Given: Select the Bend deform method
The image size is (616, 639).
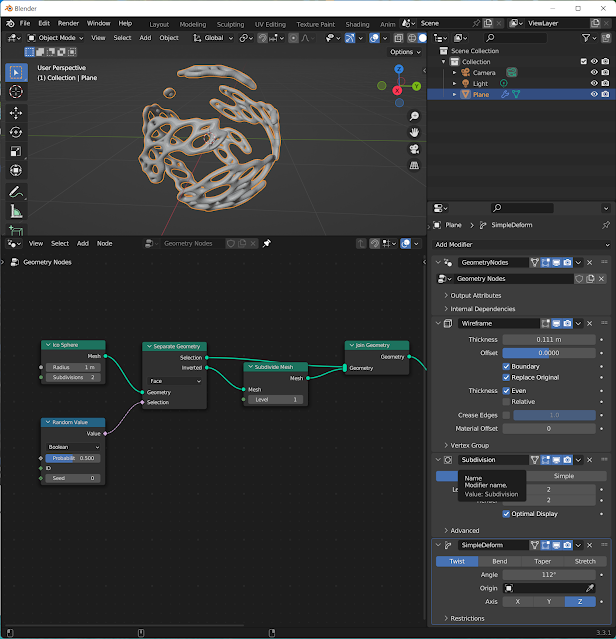Looking at the screenshot, I should click(499, 561).
